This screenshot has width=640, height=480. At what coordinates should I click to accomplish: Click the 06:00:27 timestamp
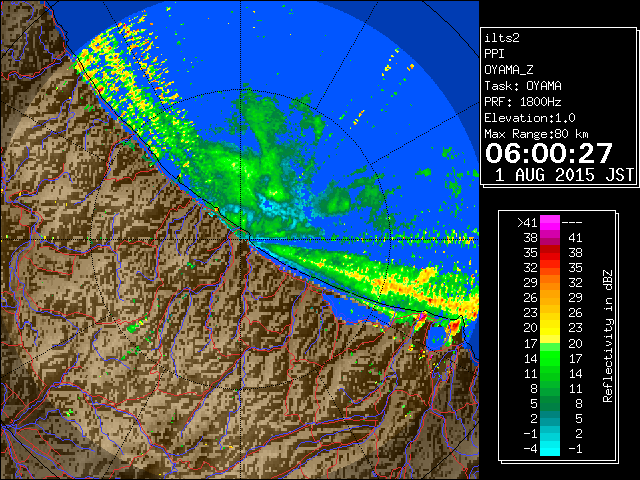549,153
